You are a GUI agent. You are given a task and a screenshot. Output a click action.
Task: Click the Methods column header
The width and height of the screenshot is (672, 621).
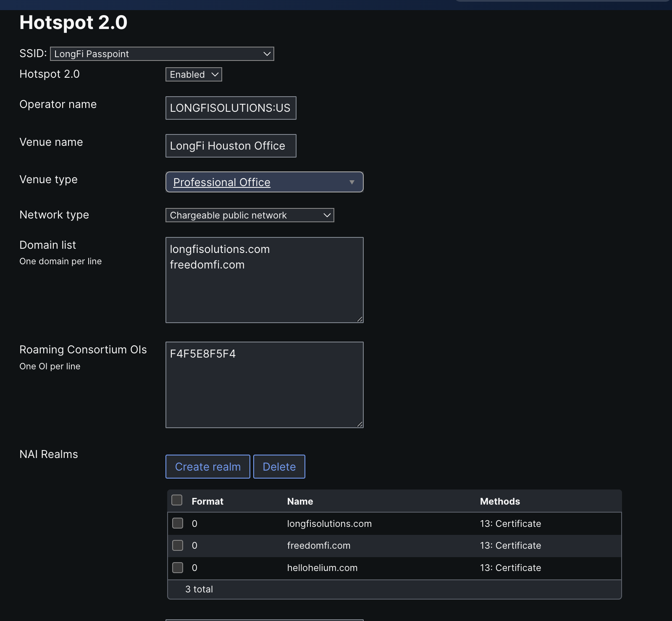[x=500, y=501]
